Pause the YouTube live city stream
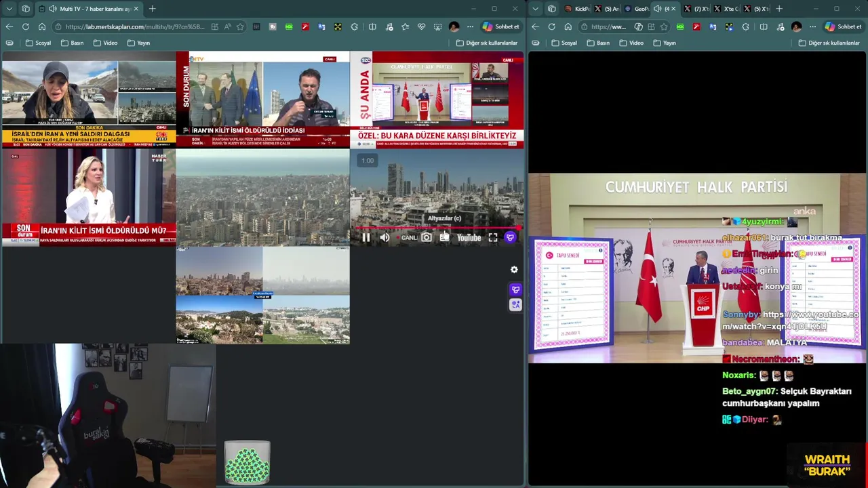The height and width of the screenshot is (488, 868). point(366,237)
